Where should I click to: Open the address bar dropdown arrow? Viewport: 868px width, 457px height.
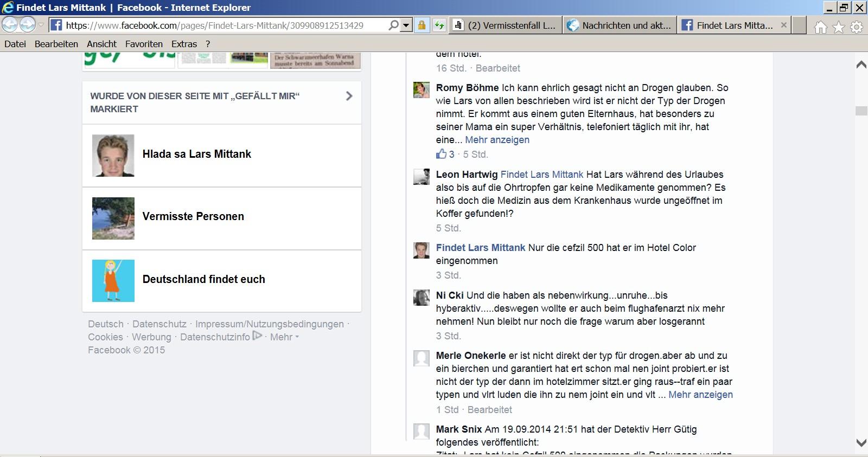pos(406,25)
